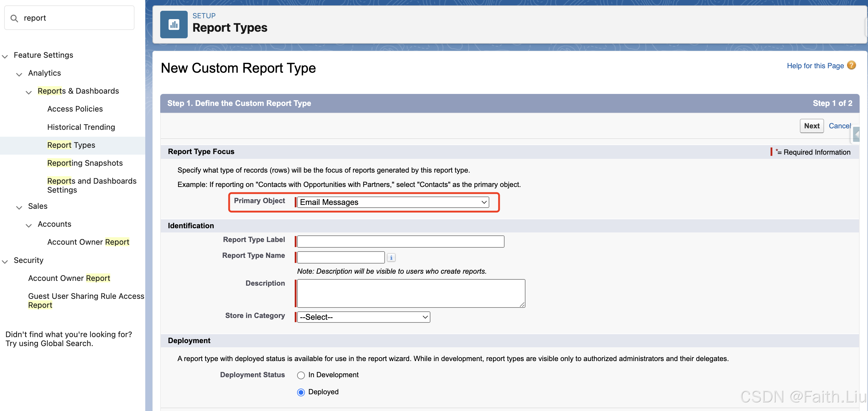
Task: Collapse the Accounts tree node
Action: pos(29,225)
